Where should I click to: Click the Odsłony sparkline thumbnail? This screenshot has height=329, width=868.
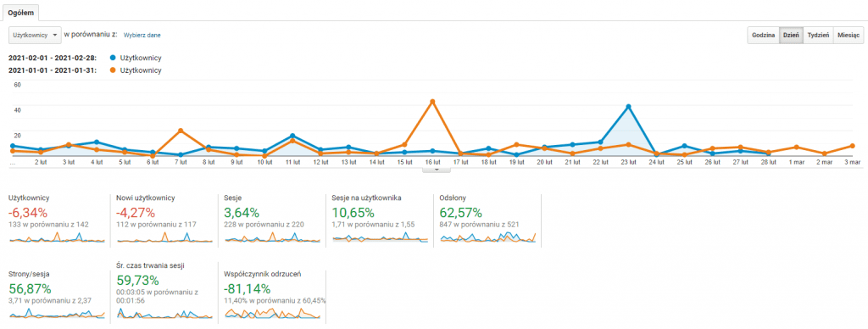tap(487, 237)
